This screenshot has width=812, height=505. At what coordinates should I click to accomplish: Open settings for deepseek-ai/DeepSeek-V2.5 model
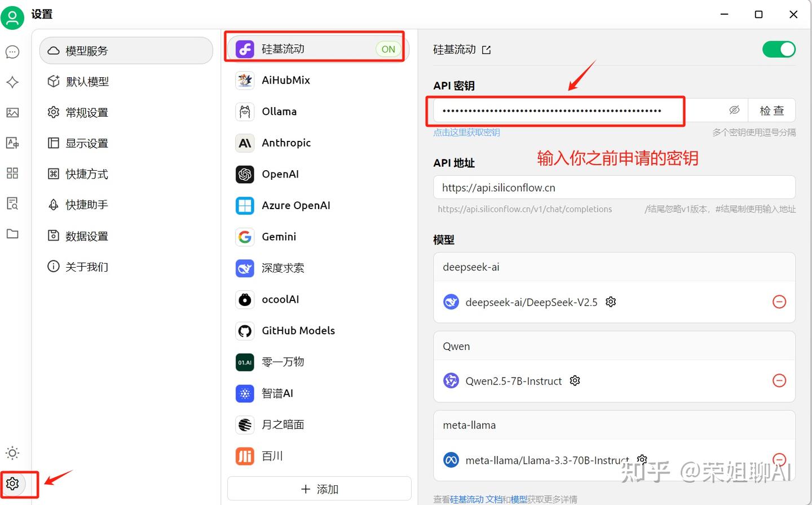611,302
